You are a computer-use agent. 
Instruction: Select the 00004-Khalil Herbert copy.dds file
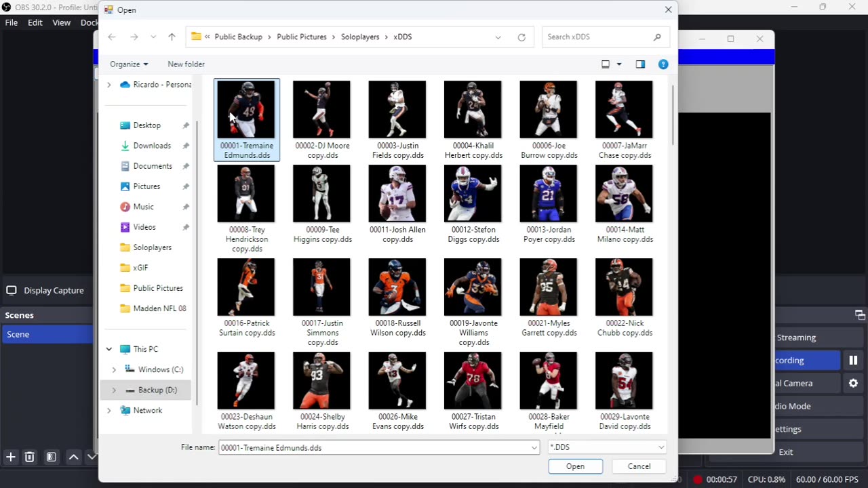pyautogui.click(x=473, y=120)
